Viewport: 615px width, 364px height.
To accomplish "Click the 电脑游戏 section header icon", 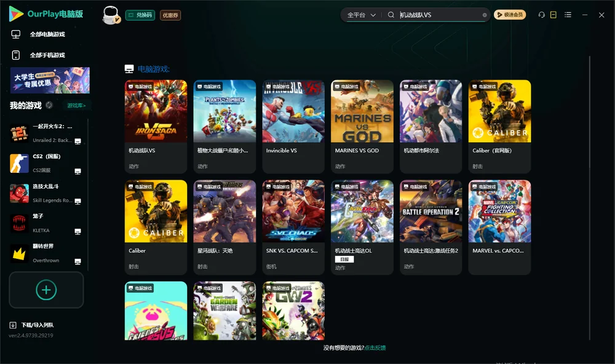I will (129, 69).
